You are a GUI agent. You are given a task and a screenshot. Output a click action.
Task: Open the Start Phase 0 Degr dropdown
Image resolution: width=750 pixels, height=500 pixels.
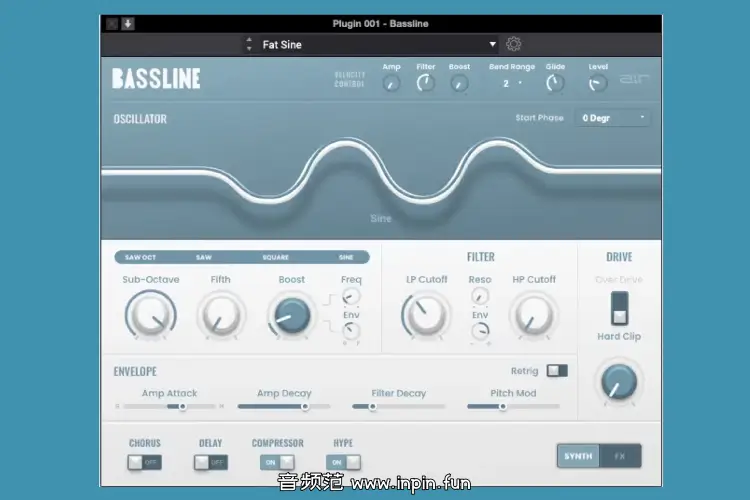point(612,118)
